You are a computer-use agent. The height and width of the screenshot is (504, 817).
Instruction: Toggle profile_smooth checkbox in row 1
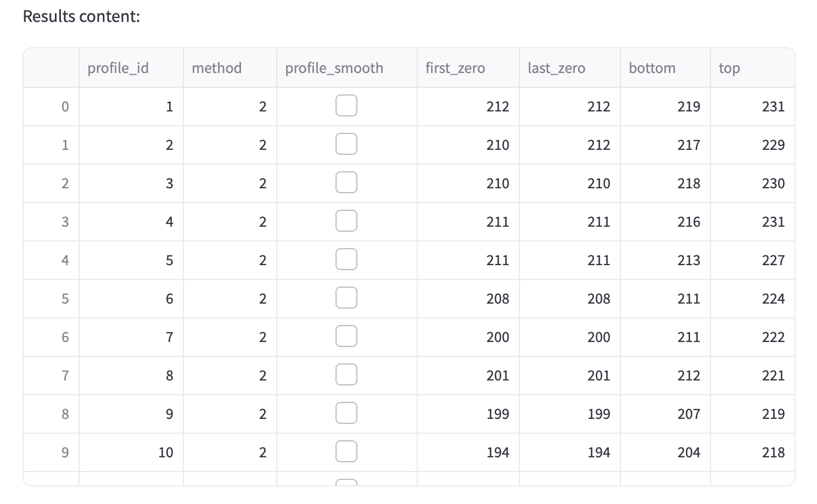pyautogui.click(x=346, y=144)
